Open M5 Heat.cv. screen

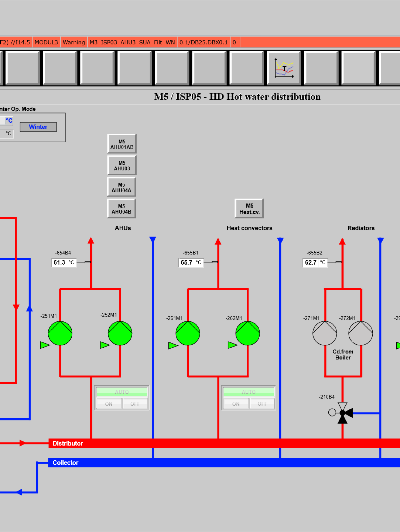pos(249,209)
